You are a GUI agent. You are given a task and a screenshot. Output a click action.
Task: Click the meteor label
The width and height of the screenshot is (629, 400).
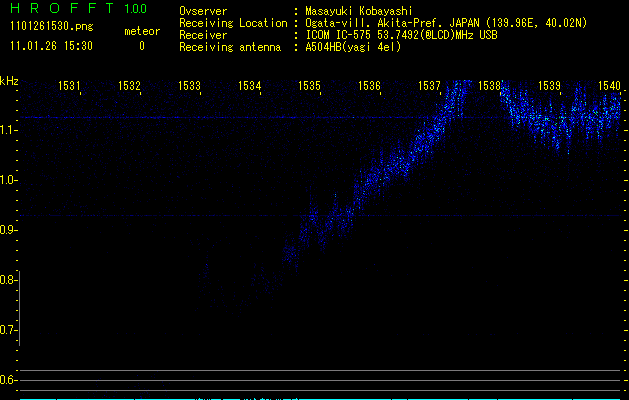tap(142, 31)
